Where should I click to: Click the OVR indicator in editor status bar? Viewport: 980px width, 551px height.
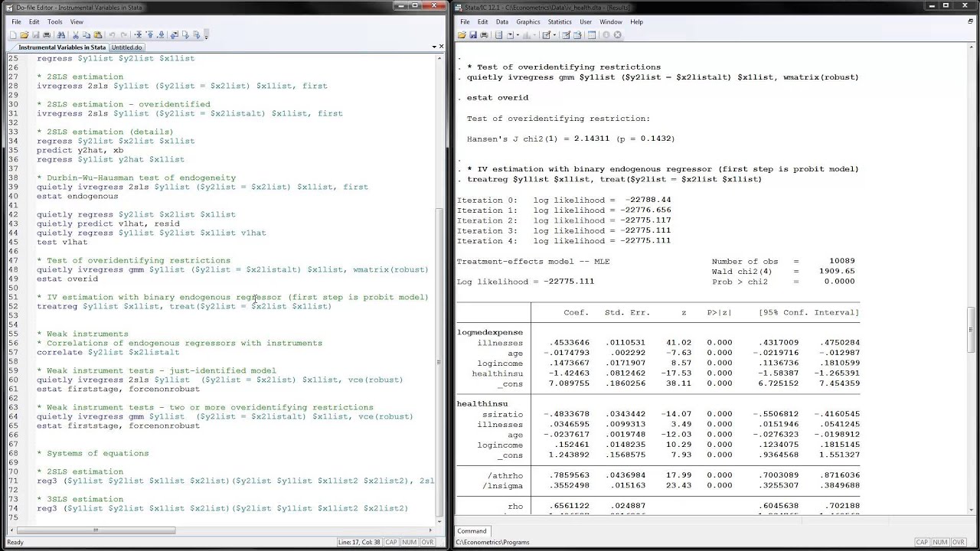coord(427,543)
